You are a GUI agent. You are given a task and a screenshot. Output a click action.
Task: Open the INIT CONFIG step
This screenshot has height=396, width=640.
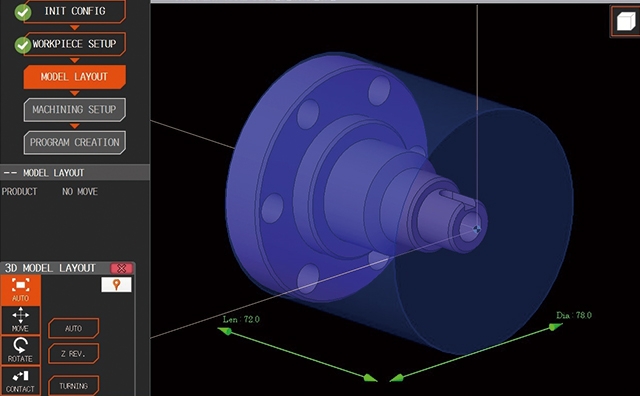75,11
